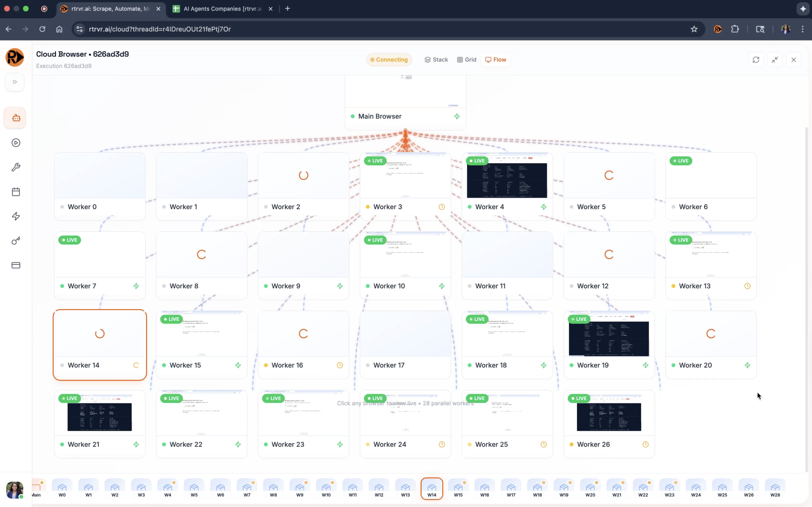
Task: Open the executions play panel in the sidebar
Action: click(15, 143)
